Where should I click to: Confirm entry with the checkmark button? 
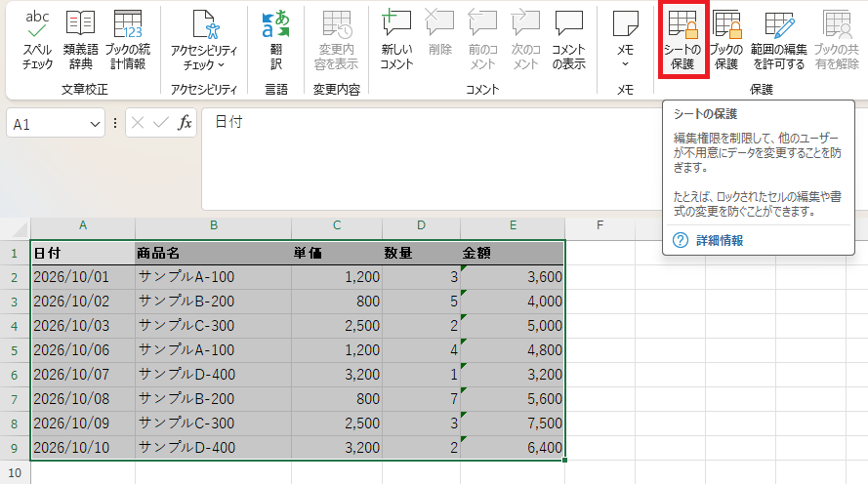click(x=161, y=123)
